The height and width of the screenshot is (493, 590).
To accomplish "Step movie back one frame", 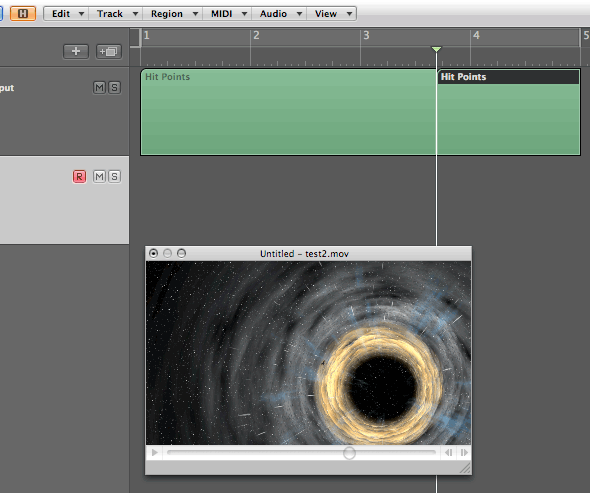I will pos(448,452).
